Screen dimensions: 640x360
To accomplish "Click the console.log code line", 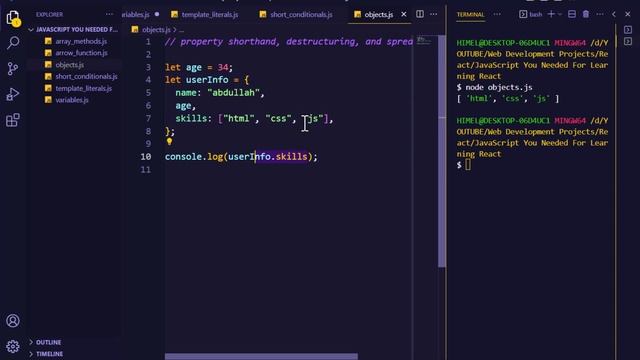I will (241, 157).
